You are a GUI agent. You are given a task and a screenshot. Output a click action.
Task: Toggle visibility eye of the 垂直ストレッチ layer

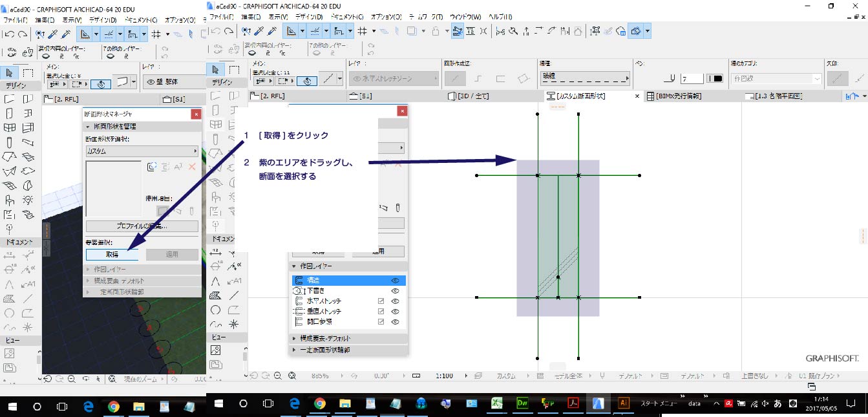coord(396,312)
